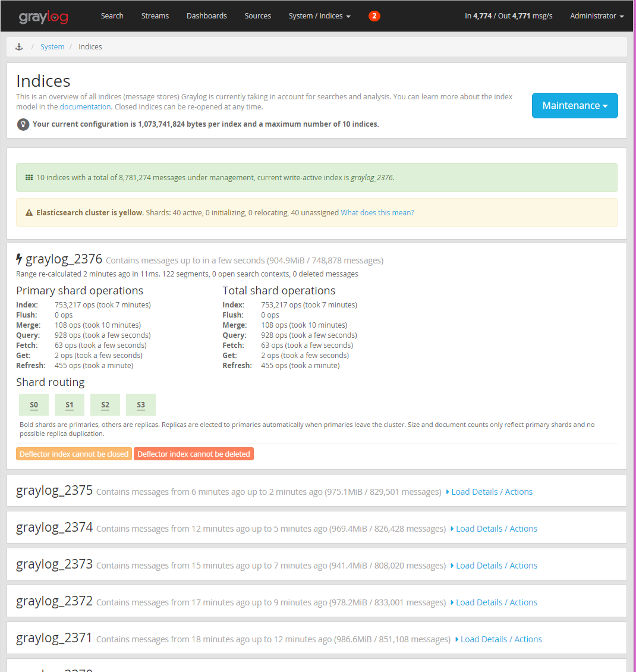Open the notifications badge showing 2
The image size is (636, 672).
pos(374,16)
